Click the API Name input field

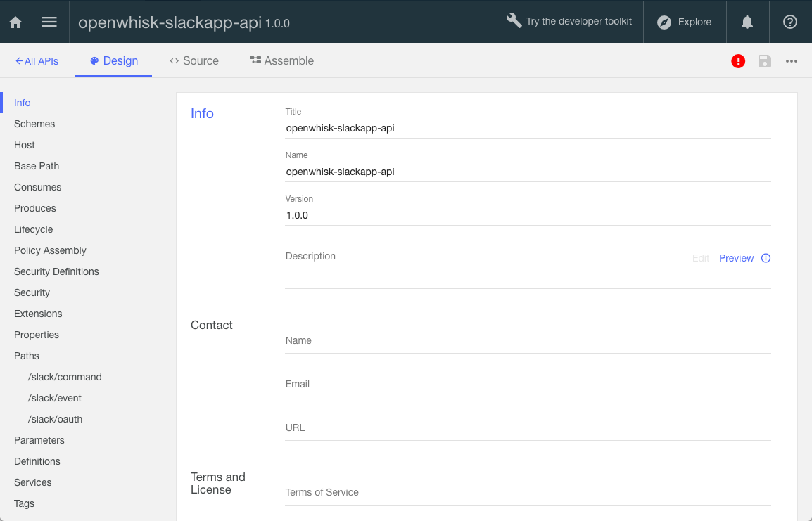click(528, 172)
